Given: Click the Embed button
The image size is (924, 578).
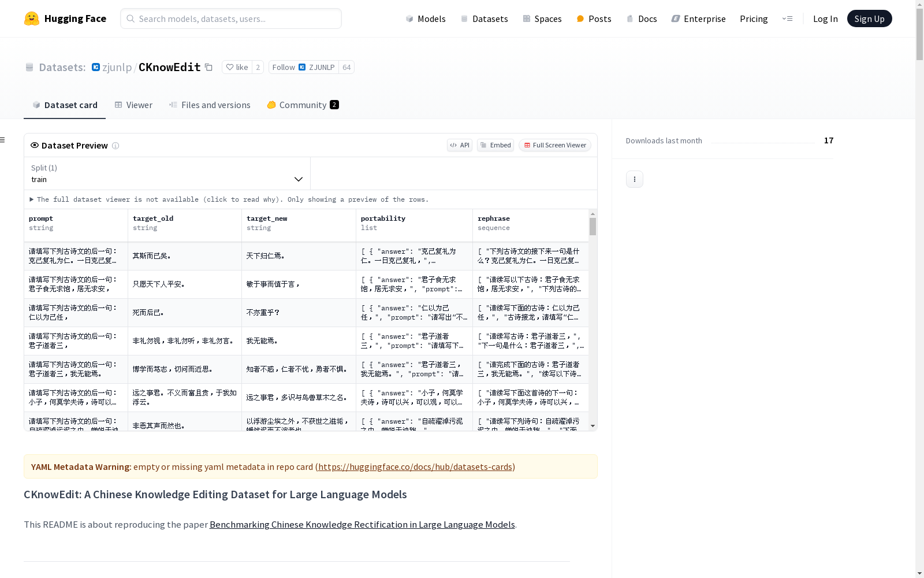Looking at the screenshot, I should click(495, 145).
